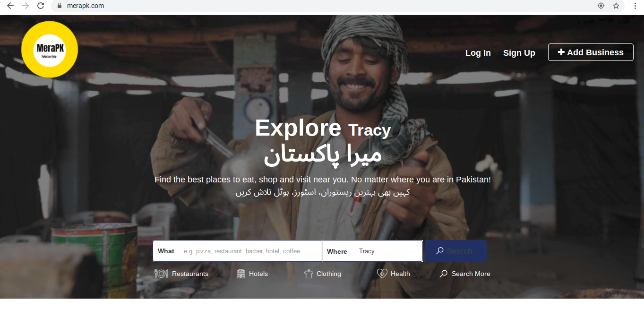Go back to the previous page
This screenshot has width=644, height=318.
pyautogui.click(x=10, y=6)
